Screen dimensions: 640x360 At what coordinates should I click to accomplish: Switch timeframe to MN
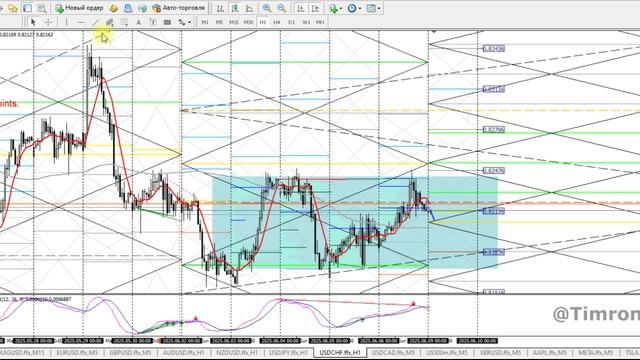click(x=320, y=22)
